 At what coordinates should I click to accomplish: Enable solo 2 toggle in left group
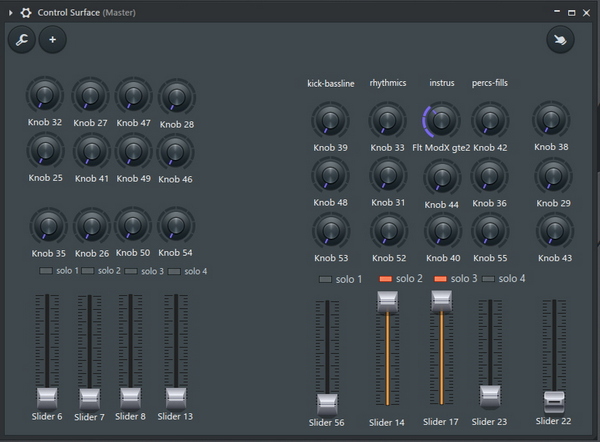coord(87,271)
